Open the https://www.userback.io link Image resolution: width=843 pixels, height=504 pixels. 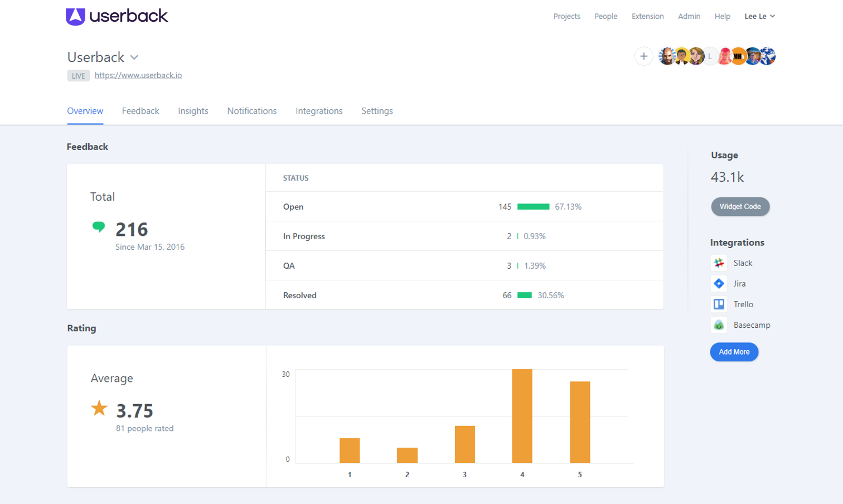(x=138, y=75)
